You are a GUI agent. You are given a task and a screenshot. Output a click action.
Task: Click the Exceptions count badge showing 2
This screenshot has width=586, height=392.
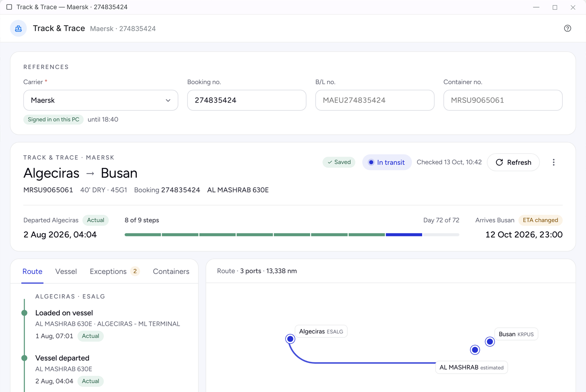tap(135, 272)
